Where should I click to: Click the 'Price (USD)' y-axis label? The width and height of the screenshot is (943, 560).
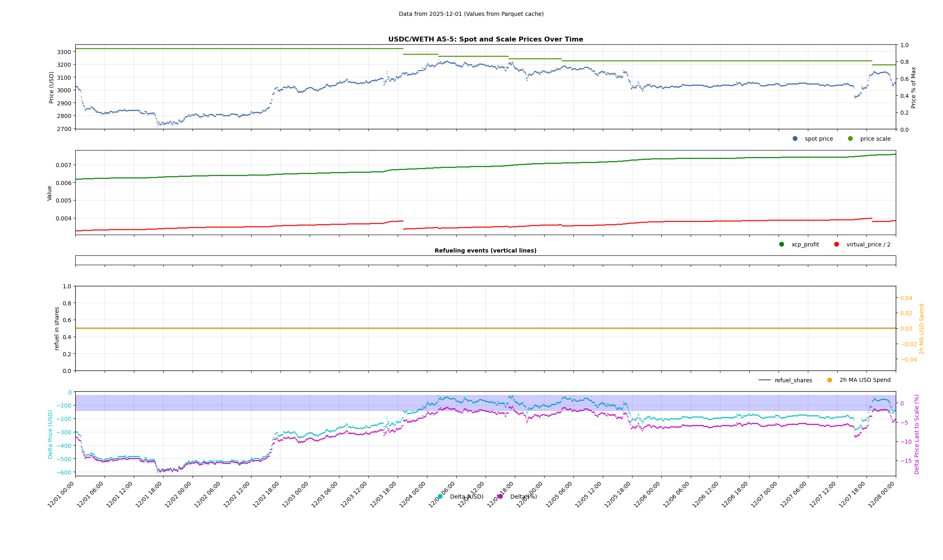(52, 87)
